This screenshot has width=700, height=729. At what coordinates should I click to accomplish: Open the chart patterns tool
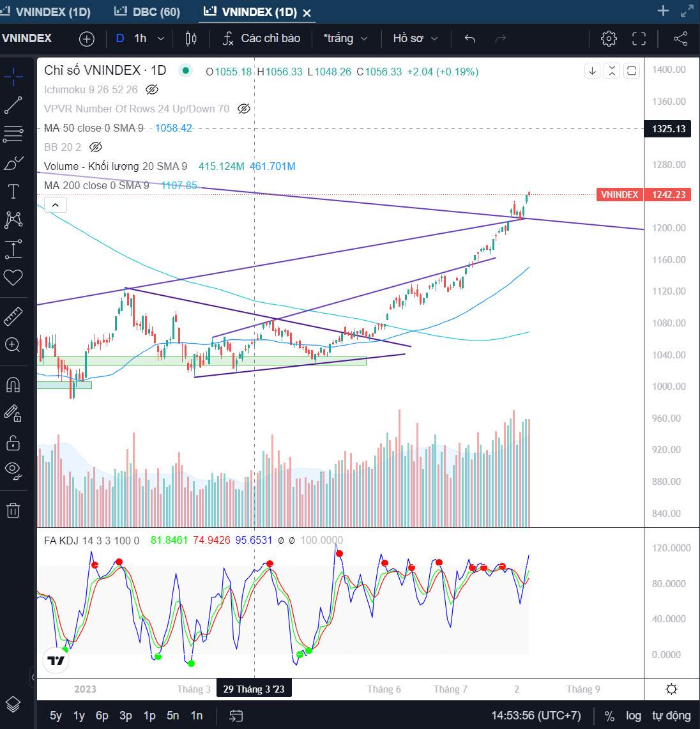(x=13, y=220)
